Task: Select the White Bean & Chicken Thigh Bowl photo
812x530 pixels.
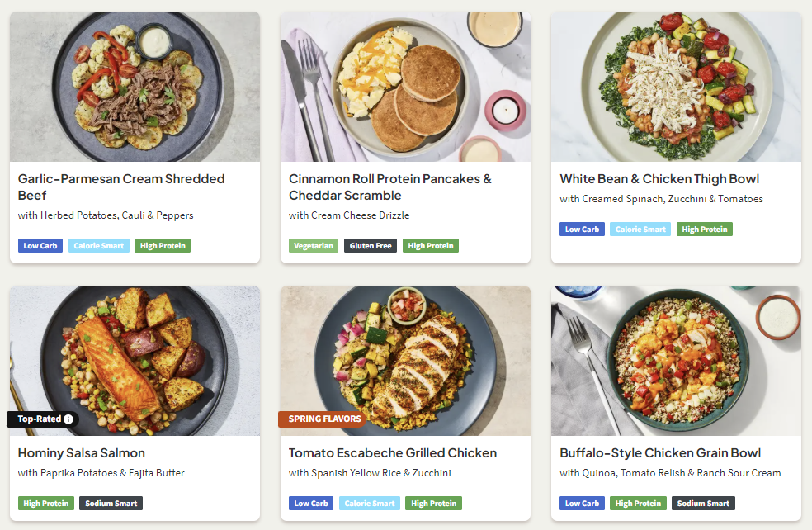Action: tap(676, 87)
